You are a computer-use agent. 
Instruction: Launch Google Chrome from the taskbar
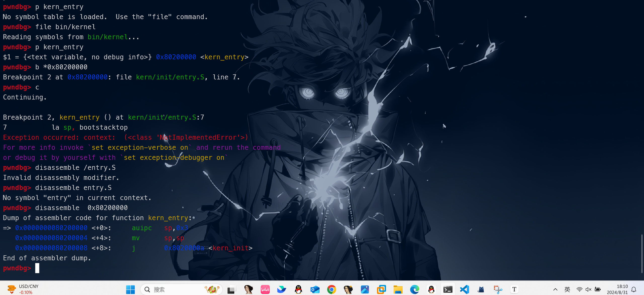[331, 289]
